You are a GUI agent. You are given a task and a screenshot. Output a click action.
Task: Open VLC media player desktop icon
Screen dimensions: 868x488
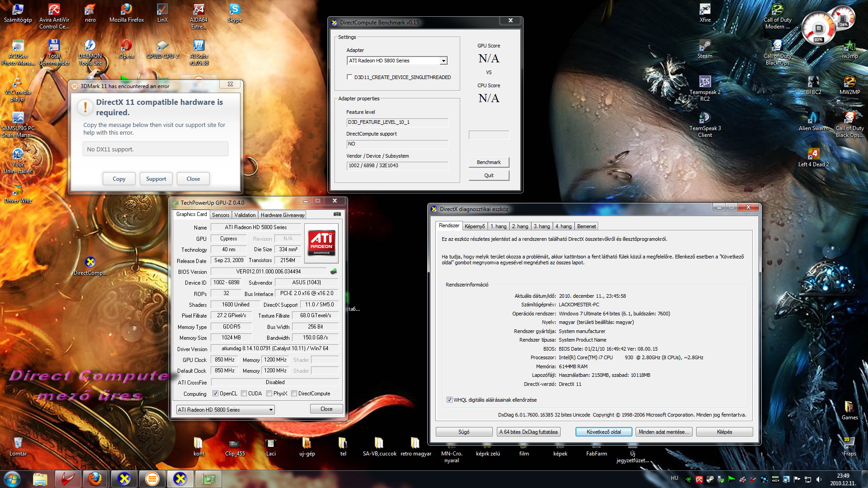[18, 88]
